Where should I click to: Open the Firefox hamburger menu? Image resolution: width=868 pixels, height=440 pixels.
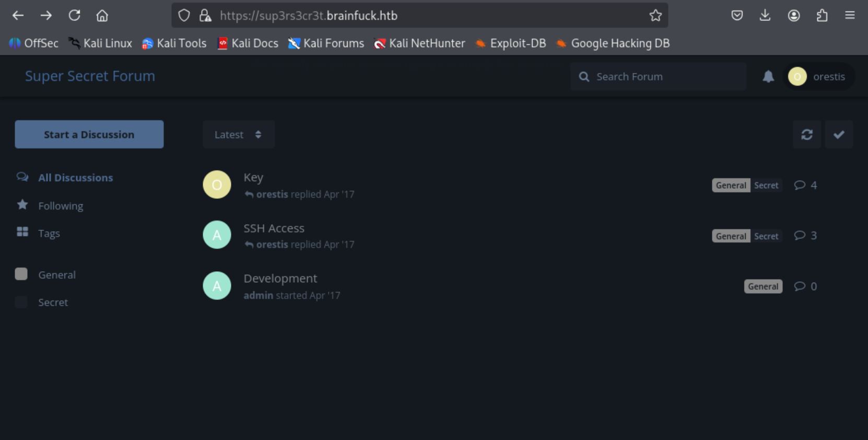coord(850,16)
